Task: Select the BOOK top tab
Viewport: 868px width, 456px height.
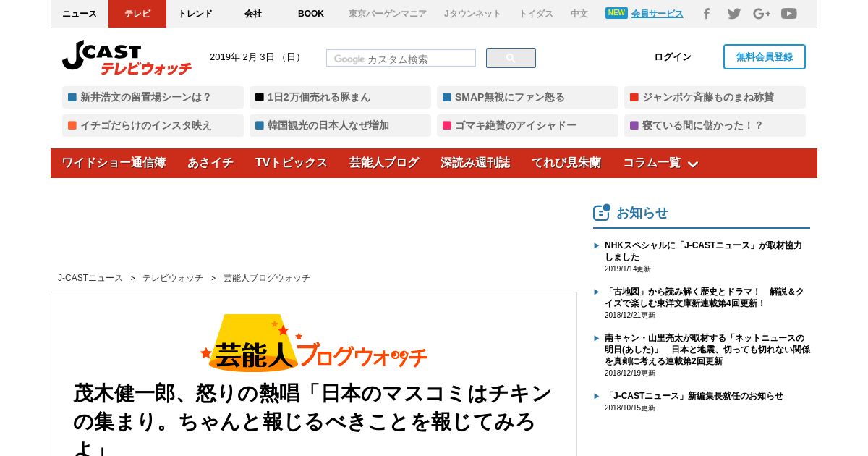Action: tap(311, 14)
